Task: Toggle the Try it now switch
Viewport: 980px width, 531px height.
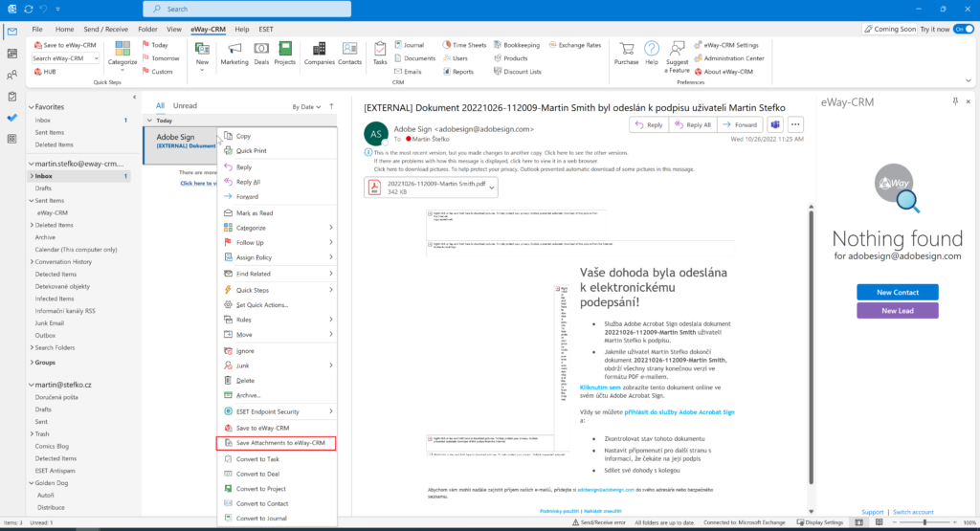Action: (x=964, y=29)
